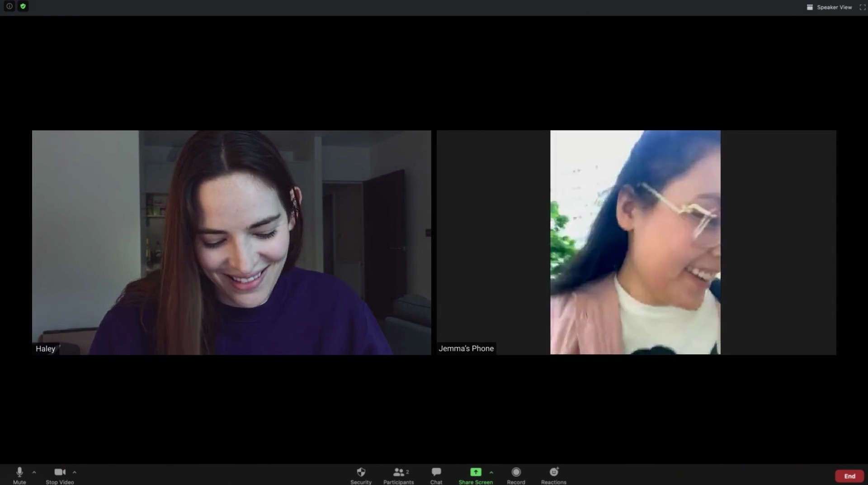This screenshot has height=485, width=868.
Task: Open video options arrow next to Stop Video
Action: 75,472
